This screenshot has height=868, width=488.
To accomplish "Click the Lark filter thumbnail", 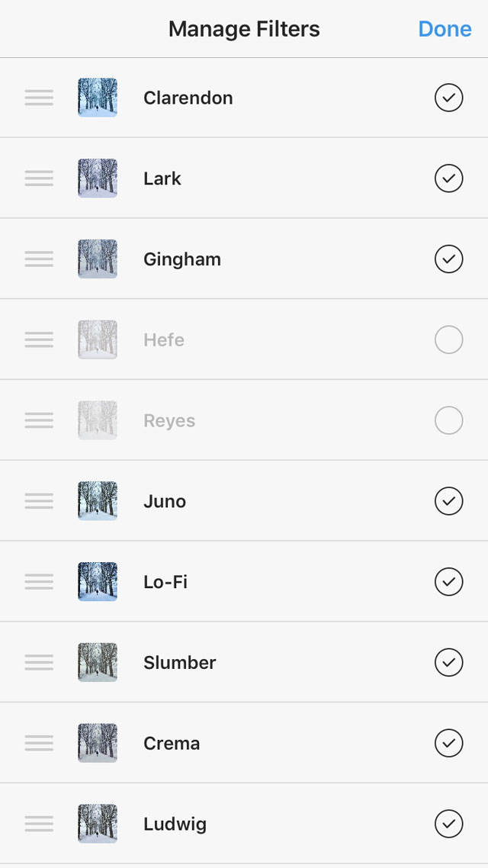I will pyautogui.click(x=98, y=178).
